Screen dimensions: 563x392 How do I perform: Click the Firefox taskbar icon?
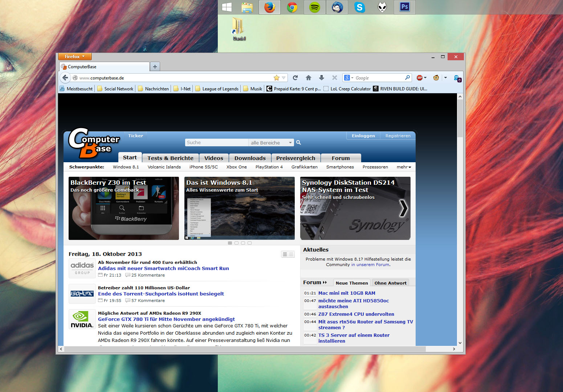pos(270,7)
